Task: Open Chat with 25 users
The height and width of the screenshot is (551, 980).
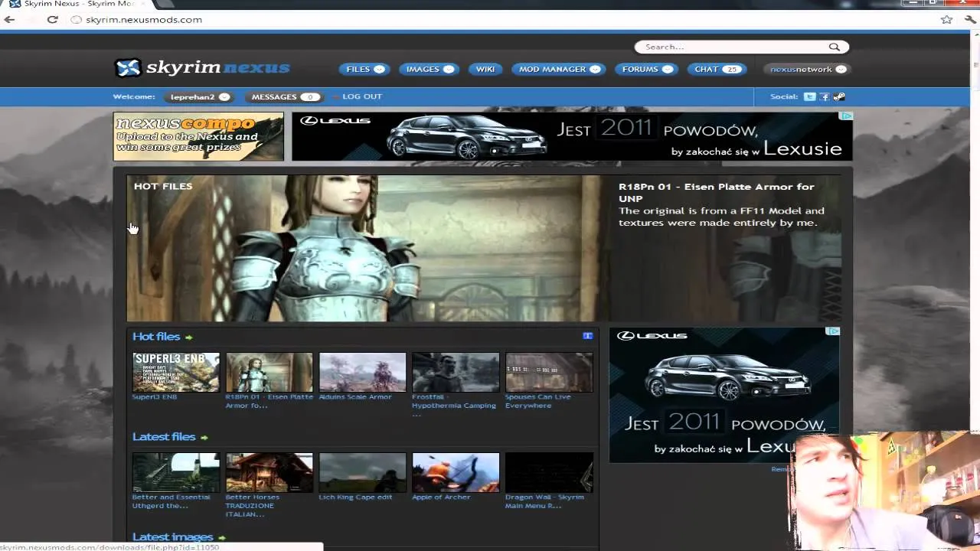Action: coord(716,69)
